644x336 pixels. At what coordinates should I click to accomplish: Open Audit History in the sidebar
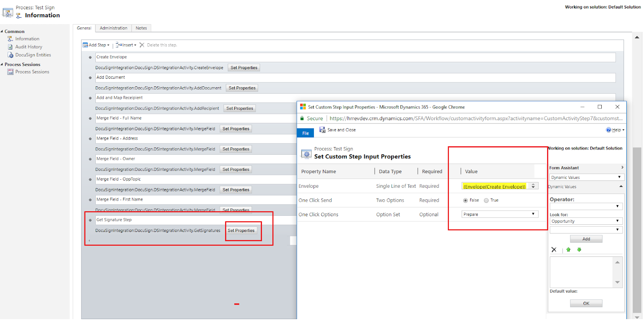pyautogui.click(x=29, y=47)
